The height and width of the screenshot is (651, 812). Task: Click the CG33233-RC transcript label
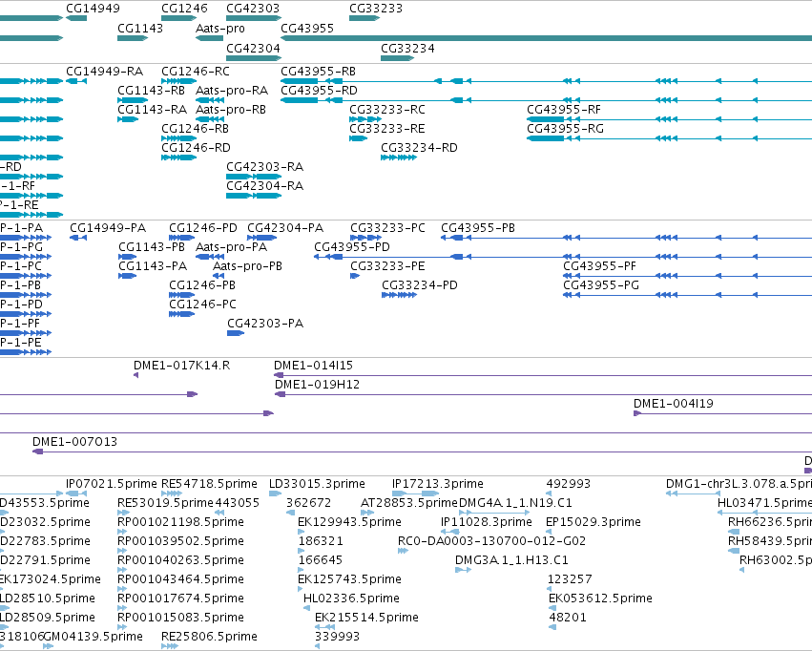coord(387,109)
